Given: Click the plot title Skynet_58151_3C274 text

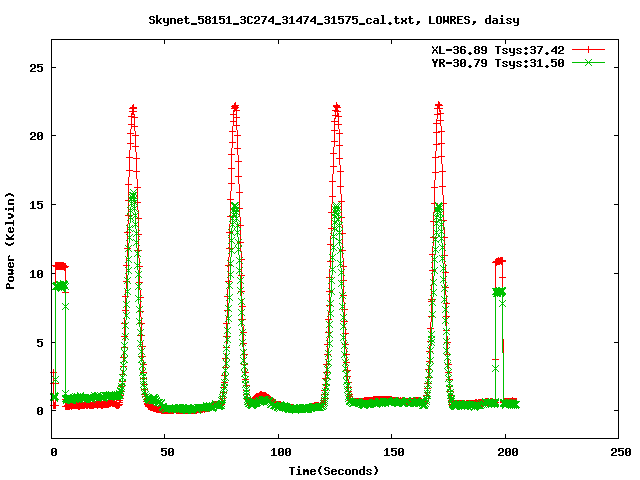Looking at the screenshot, I should tap(334, 20).
